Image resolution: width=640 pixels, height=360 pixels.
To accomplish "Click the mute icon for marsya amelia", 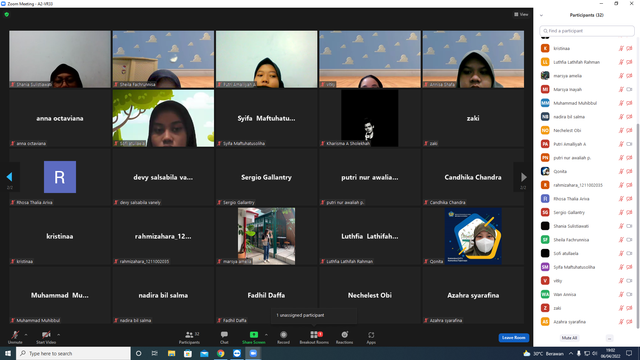I will [x=621, y=76].
